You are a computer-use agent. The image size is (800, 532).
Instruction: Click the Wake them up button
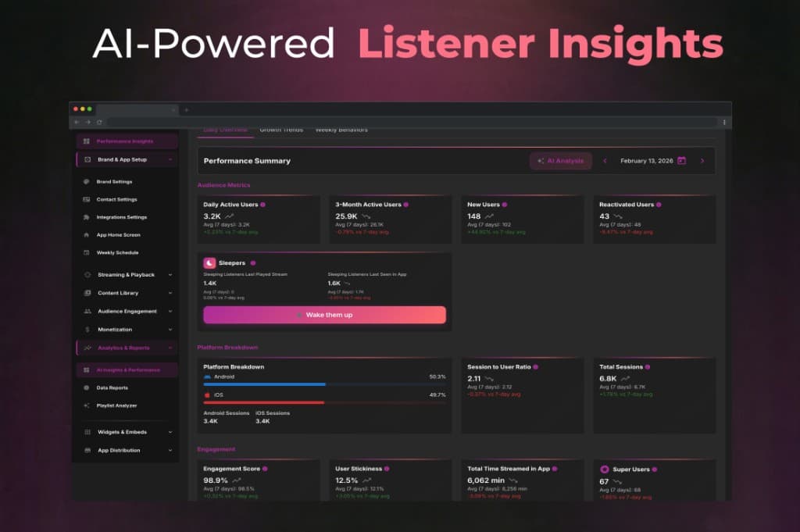coord(324,315)
